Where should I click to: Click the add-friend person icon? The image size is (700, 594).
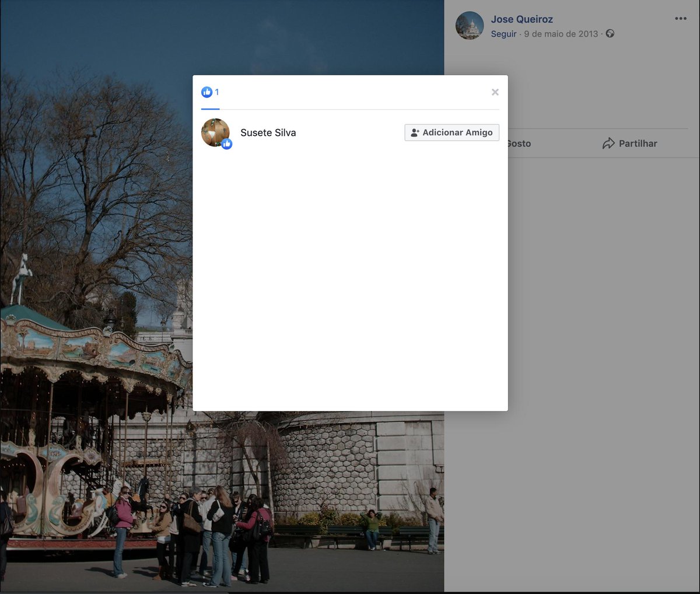click(x=415, y=132)
